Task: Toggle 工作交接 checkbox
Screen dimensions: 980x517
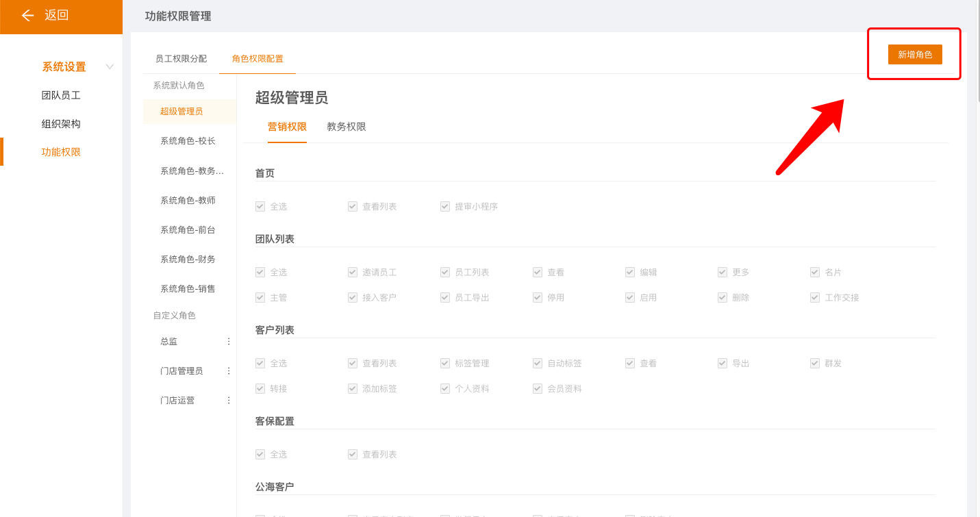Action: tap(815, 297)
